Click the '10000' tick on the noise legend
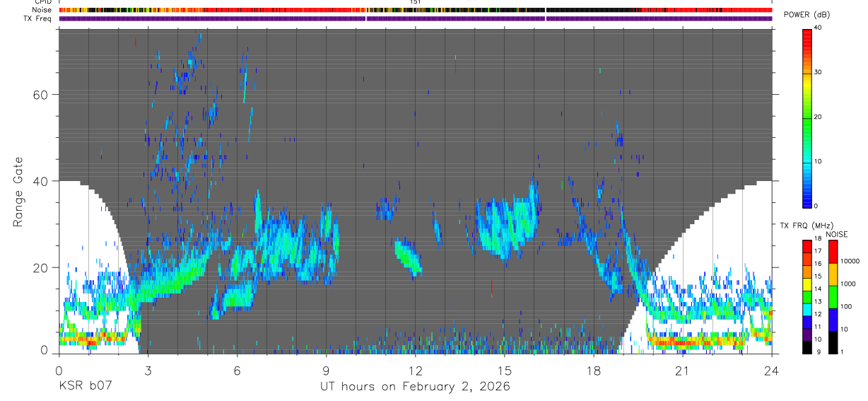The height and width of the screenshot is (401, 868). (x=850, y=261)
